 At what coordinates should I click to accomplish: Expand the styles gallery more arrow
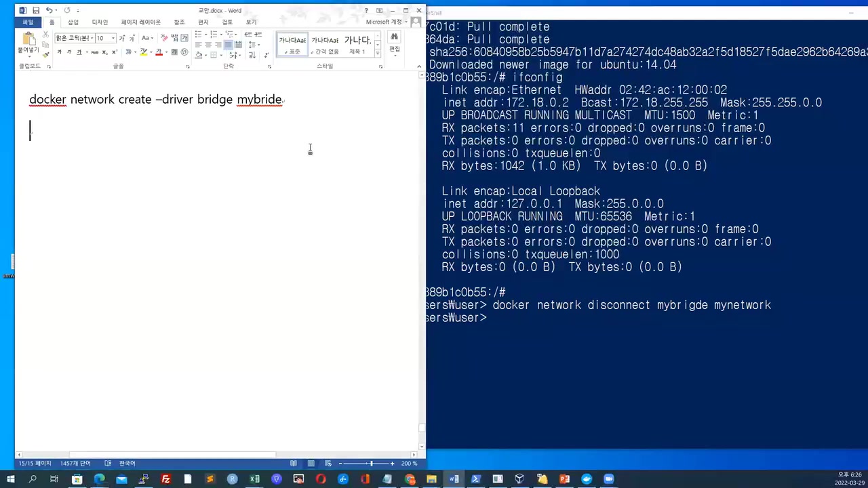coord(378,53)
